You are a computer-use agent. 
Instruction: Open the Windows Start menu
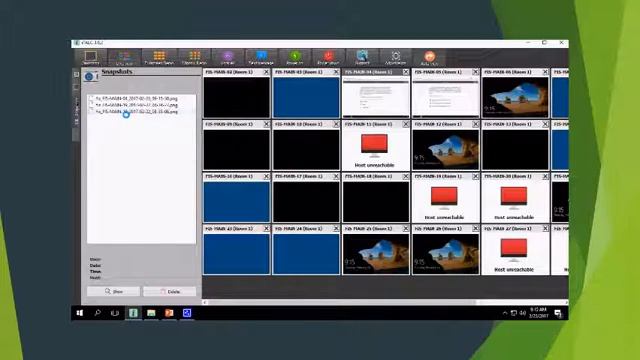[x=80, y=313]
